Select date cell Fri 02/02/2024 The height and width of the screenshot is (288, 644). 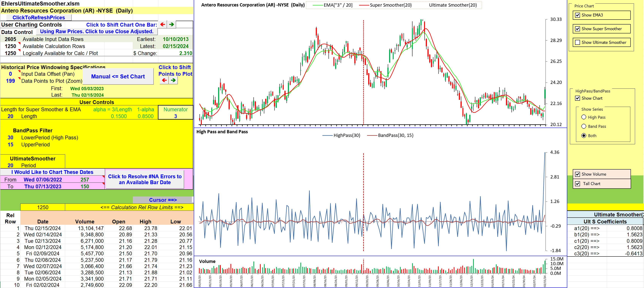coord(43,285)
